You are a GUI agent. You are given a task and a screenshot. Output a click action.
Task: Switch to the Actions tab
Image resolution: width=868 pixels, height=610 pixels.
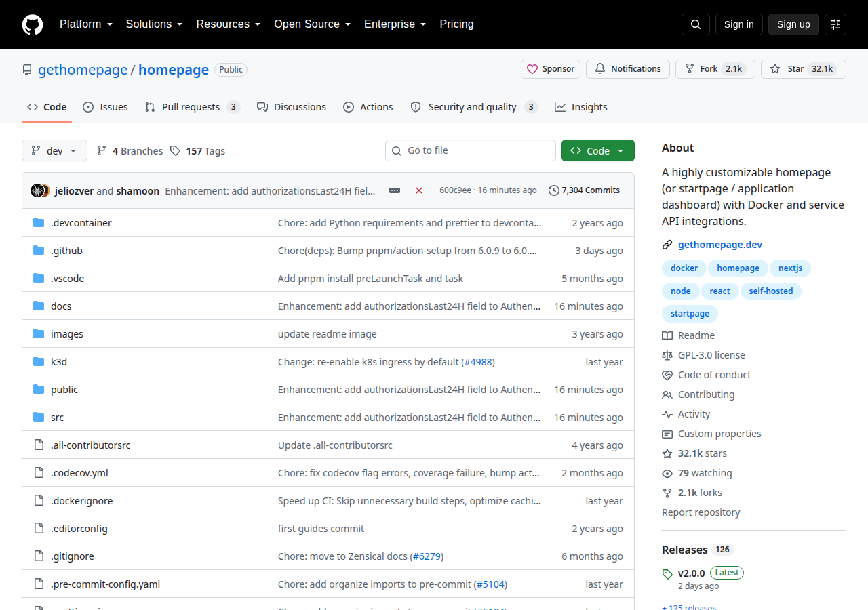[368, 107]
